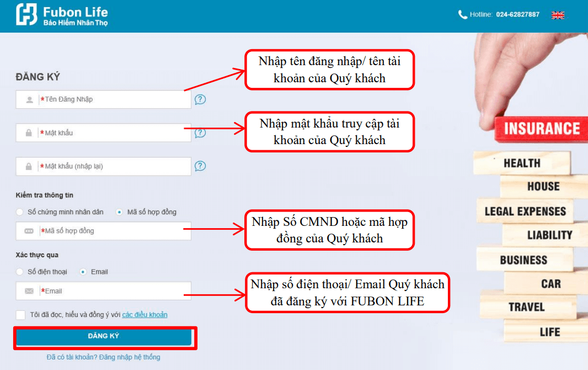Select Mã số hợp đồng radio option
The image size is (588, 370).
coord(119,212)
